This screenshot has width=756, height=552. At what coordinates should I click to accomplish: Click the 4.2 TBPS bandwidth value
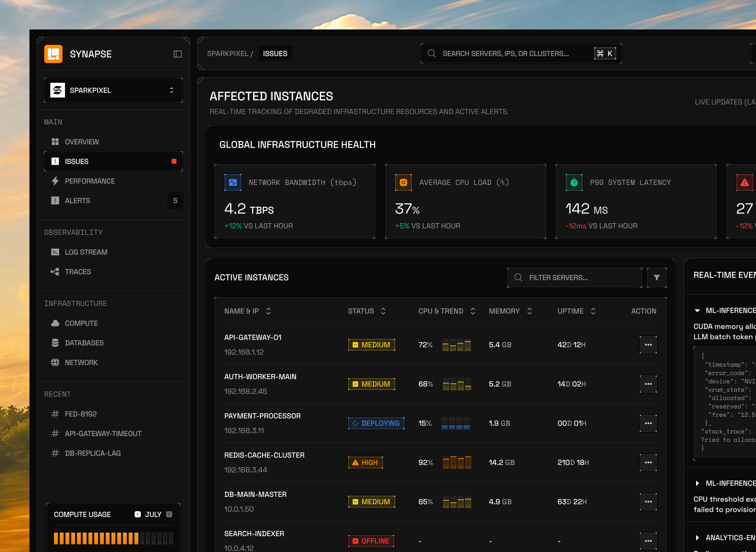pyautogui.click(x=249, y=209)
